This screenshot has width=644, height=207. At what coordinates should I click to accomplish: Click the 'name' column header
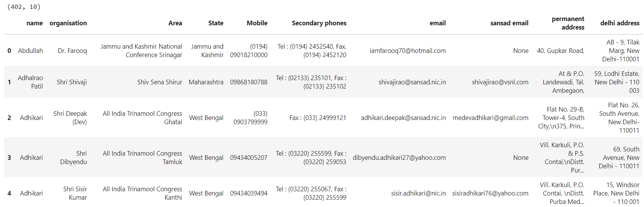tap(34, 23)
